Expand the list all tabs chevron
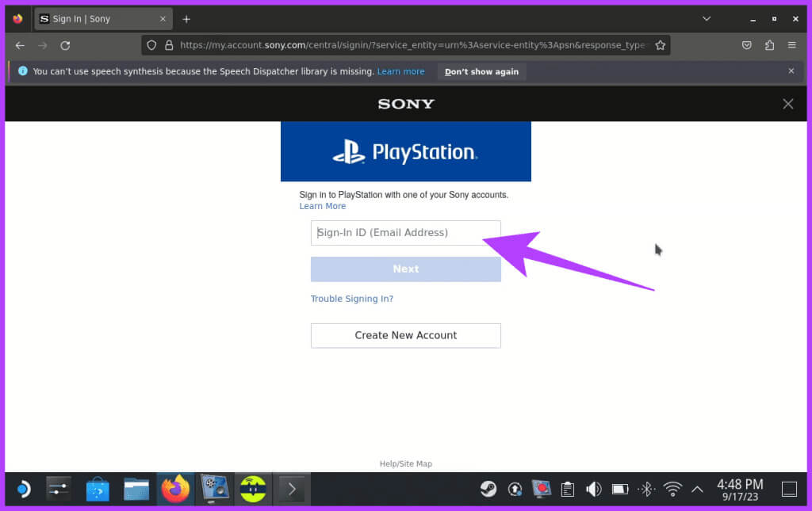The image size is (812, 511). (x=707, y=19)
